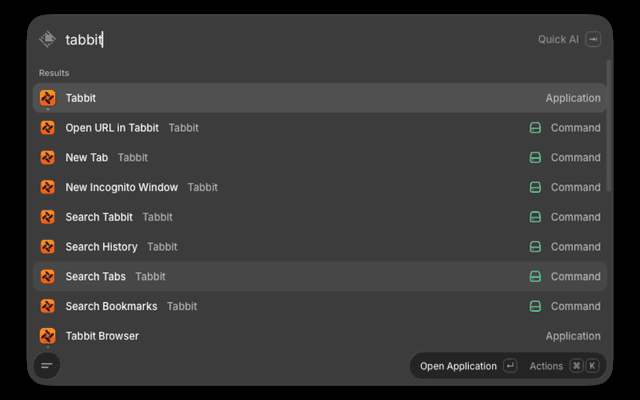
Task: Open the Actions menu
Action: [546, 366]
